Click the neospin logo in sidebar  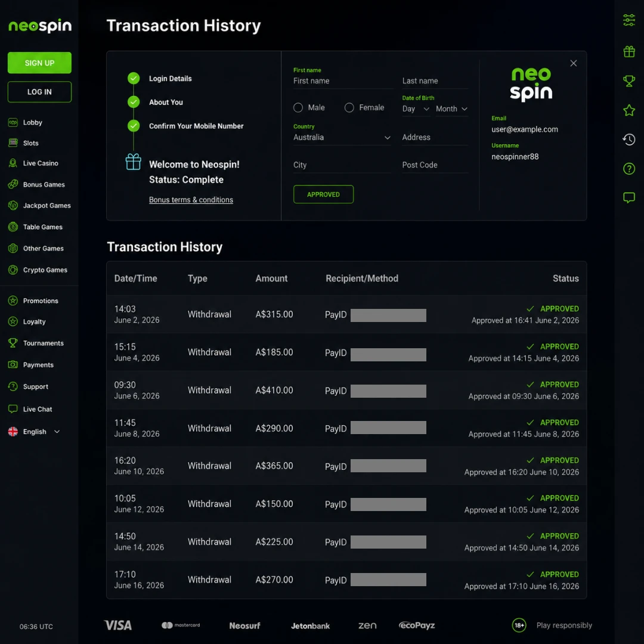pyautogui.click(x=40, y=26)
